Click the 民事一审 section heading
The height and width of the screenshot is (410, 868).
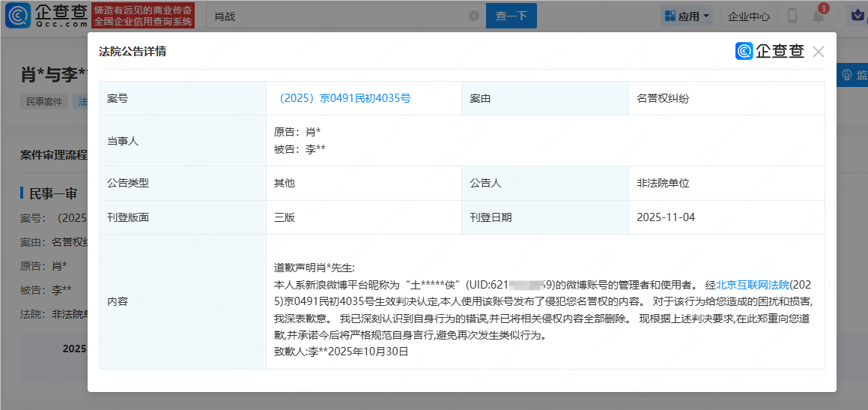coord(52,193)
